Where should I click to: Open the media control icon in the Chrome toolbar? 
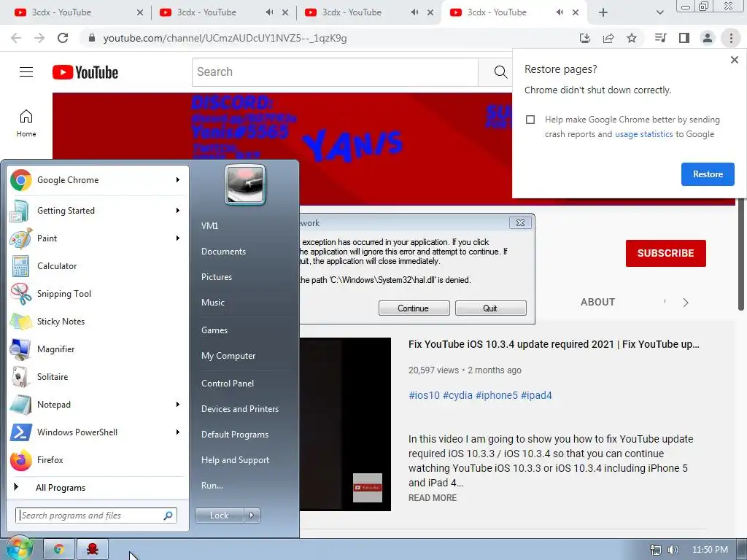(x=660, y=38)
